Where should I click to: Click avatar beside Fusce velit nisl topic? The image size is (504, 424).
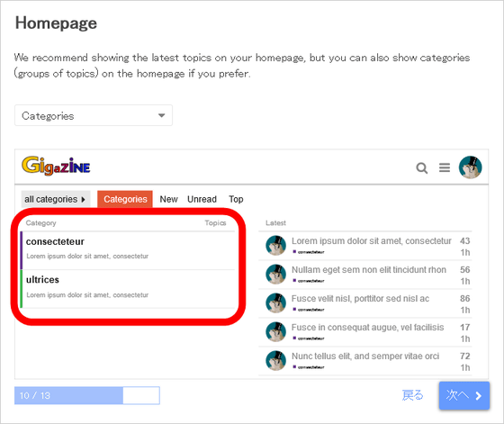coord(275,302)
